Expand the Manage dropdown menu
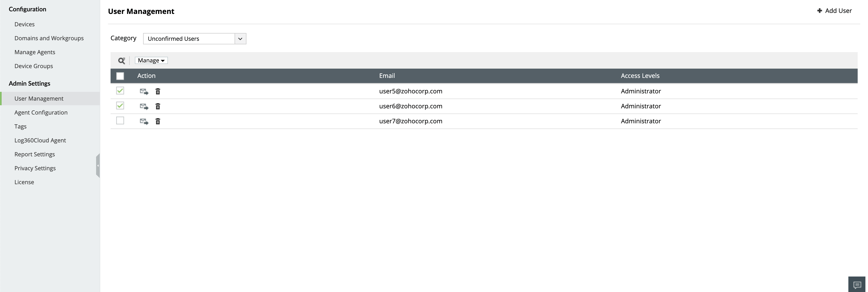Viewport: 868px width, 292px height. (x=151, y=61)
